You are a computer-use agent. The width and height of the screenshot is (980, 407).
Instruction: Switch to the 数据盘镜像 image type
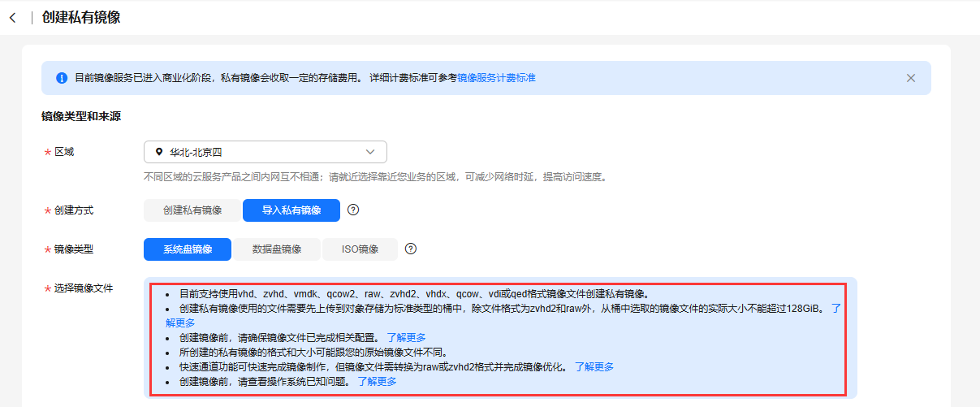click(x=277, y=249)
